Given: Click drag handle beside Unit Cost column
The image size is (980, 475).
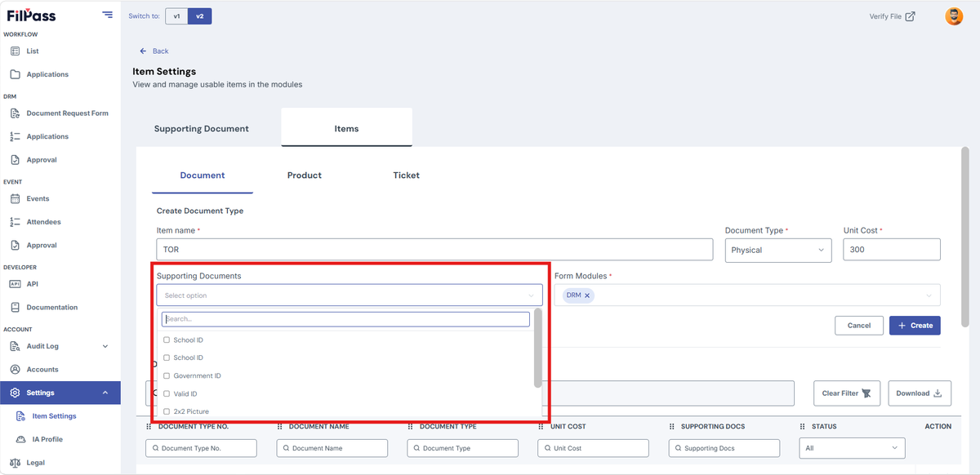Looking at the screenshot, I should [x=541, y=426].
